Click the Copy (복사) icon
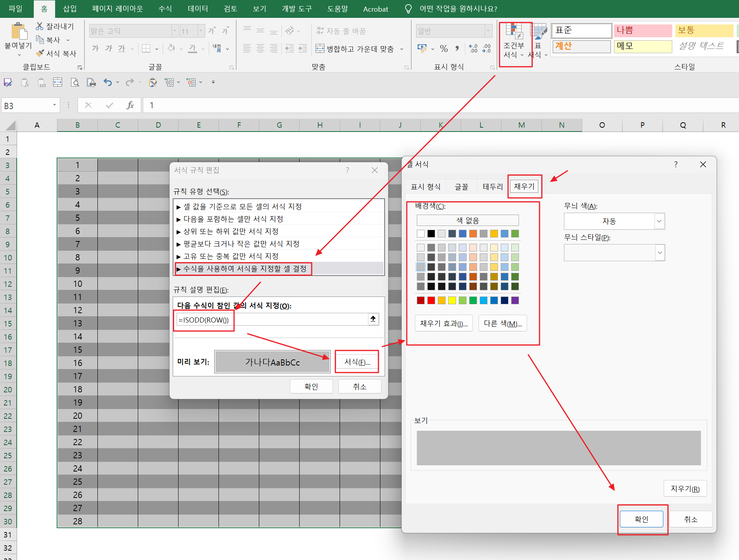This screenshot has width=739, height=560. pyautogui.click(x=40, y=40)
